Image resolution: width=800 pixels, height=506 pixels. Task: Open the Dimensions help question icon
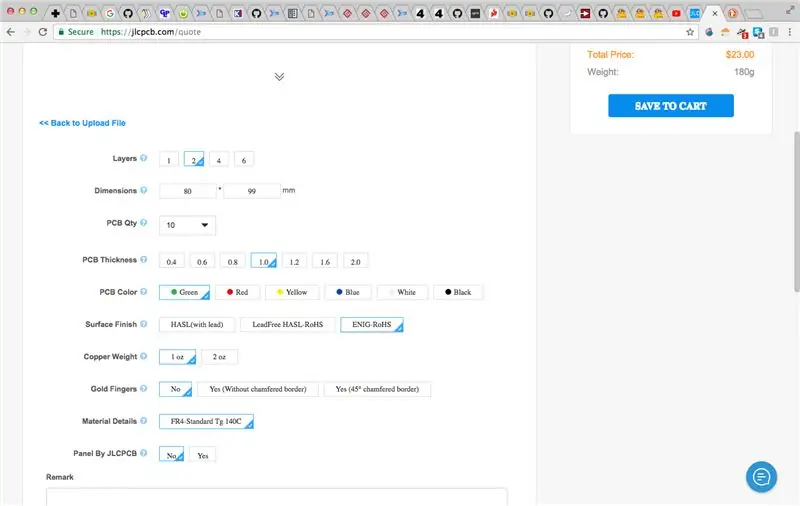[144, 190]
